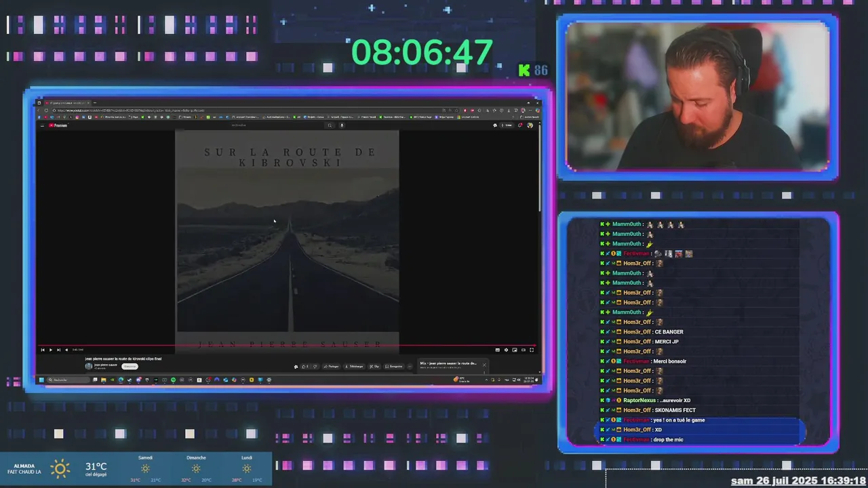This screenshot has width=868, height=488.
Task: Click the Windows taskbar search box
Action: 68,380
